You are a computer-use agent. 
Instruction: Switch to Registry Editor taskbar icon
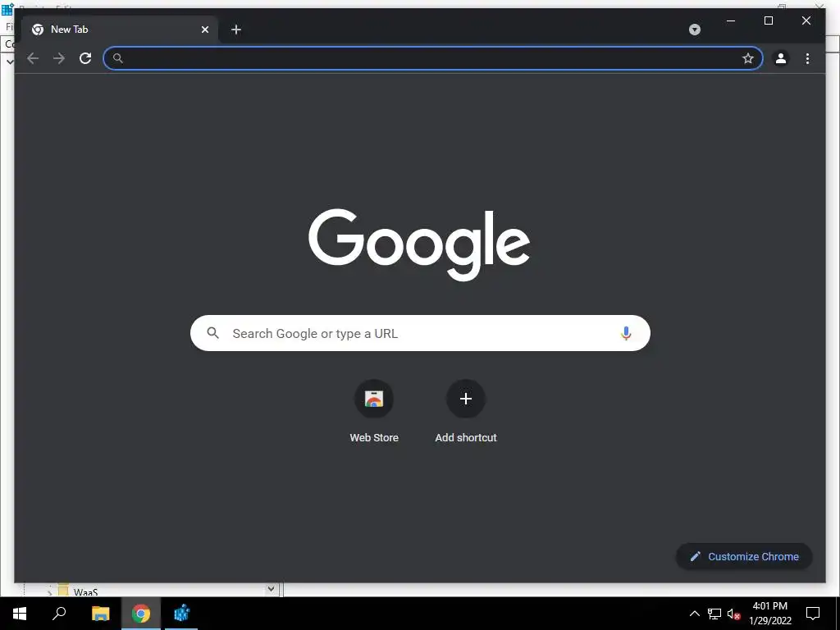181,614
